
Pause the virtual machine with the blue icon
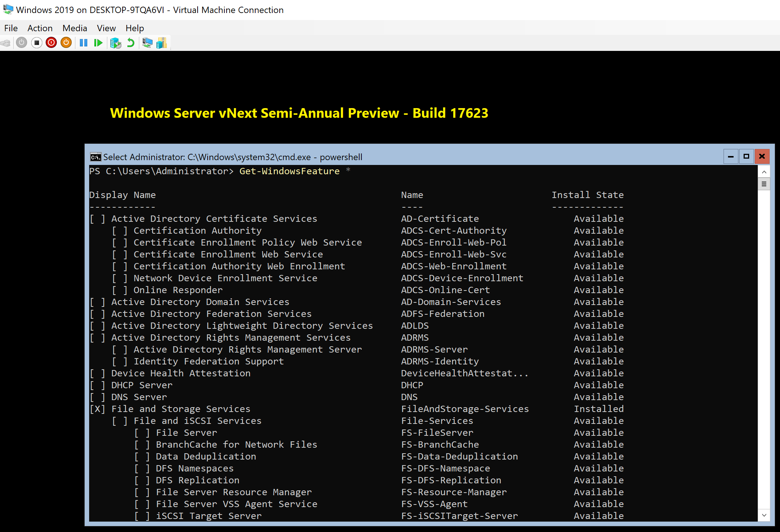[x=84, y=43]
